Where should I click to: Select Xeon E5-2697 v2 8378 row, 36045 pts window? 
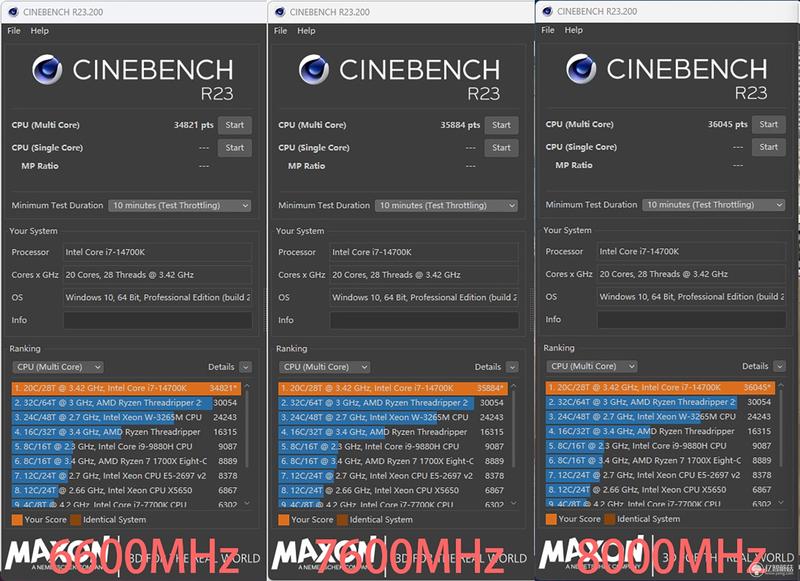[x=660, y=475]
